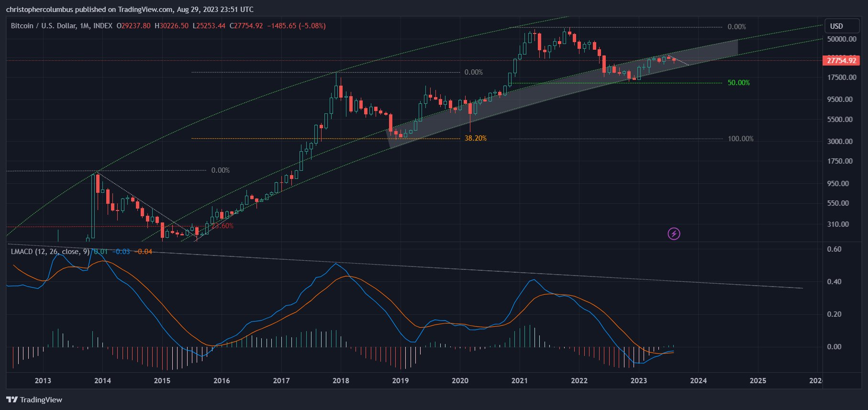Click the 2023 label on time axis

639,381
